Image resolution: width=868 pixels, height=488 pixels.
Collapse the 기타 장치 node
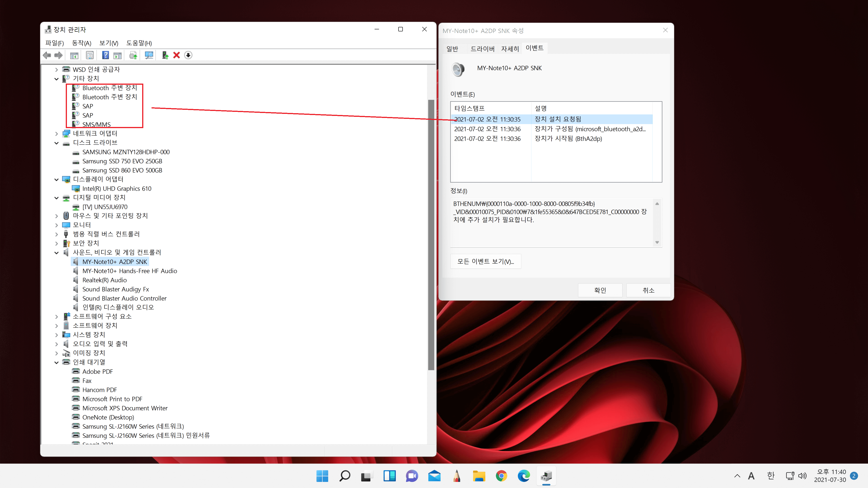[56, 79]
